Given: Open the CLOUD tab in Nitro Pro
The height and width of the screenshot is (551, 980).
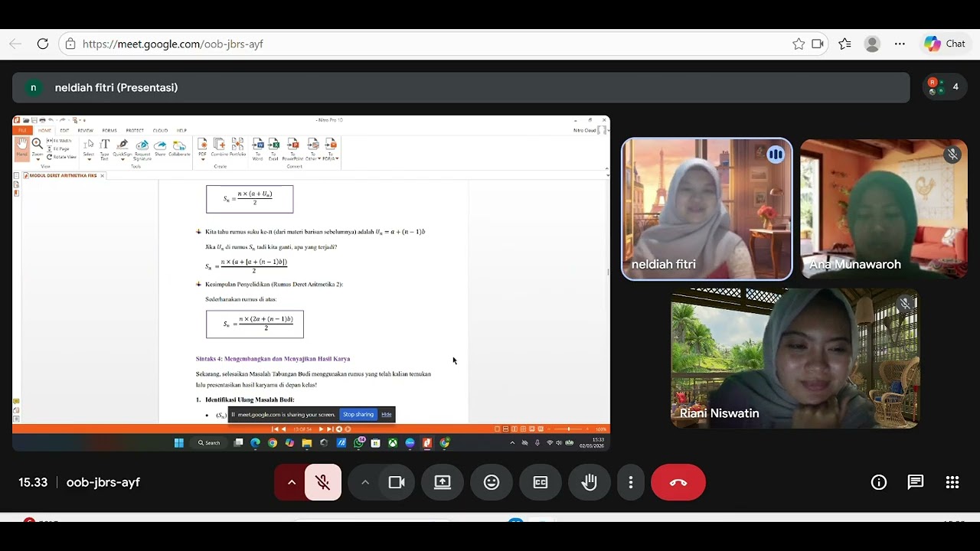Looking at the screenshot, I should point(160,130).
